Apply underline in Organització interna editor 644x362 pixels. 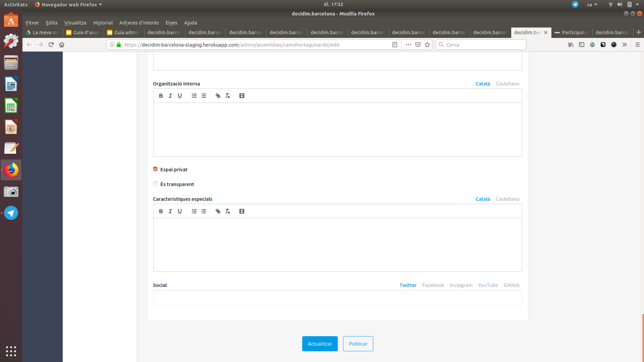click(180, 96)
